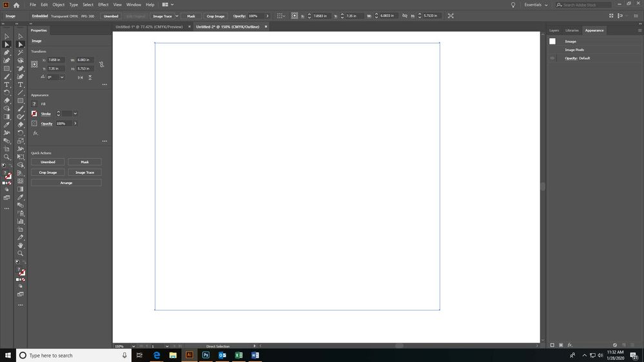The width and height of the screenshot is (644, 362).
Task: Open Excel from the Windows taskbar
Action: 239,355
